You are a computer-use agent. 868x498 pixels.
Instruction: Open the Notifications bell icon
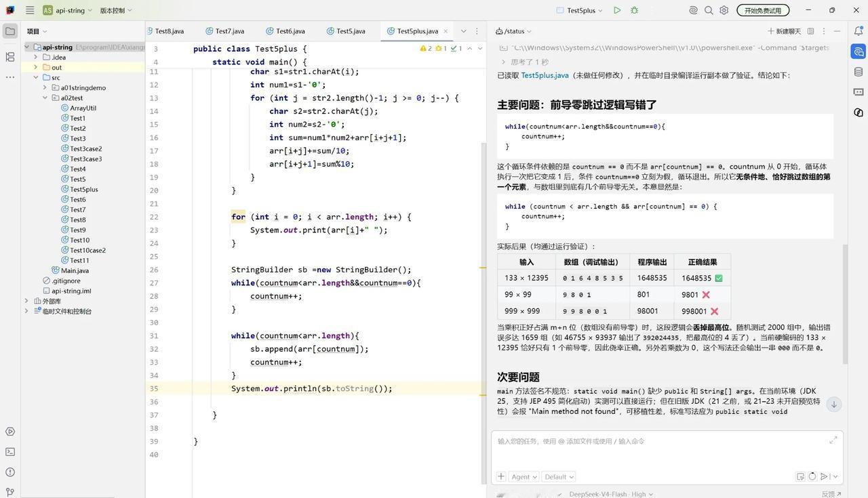(x=859, y=31)
